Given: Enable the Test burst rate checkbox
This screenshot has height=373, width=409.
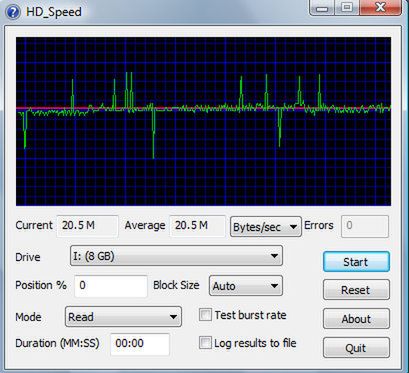Looking at the screenshot, I should pyautogui.click(x=205, y=315).
